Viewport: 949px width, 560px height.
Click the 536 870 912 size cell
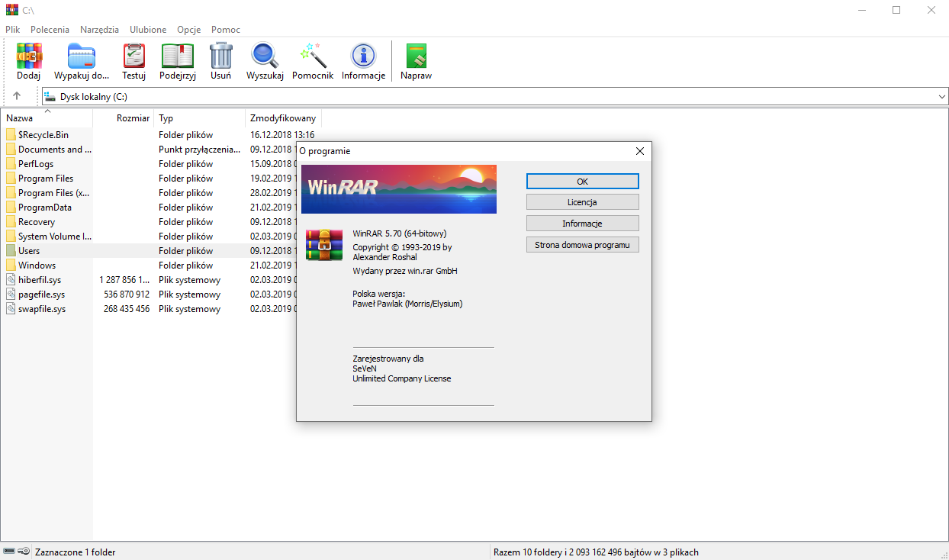click(127, 294)
